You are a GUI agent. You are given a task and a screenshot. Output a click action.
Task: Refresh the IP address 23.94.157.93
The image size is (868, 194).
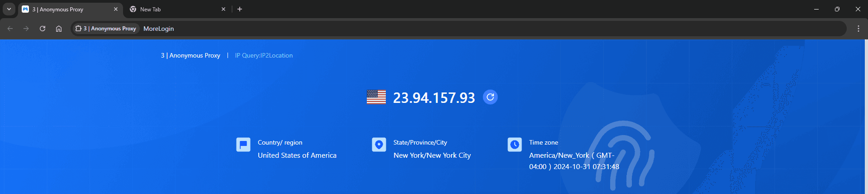(490, 97)
